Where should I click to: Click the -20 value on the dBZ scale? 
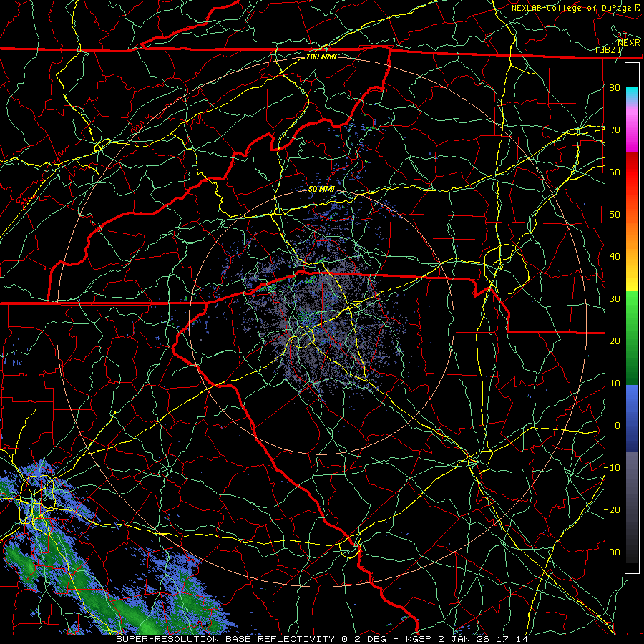point(612,510)
